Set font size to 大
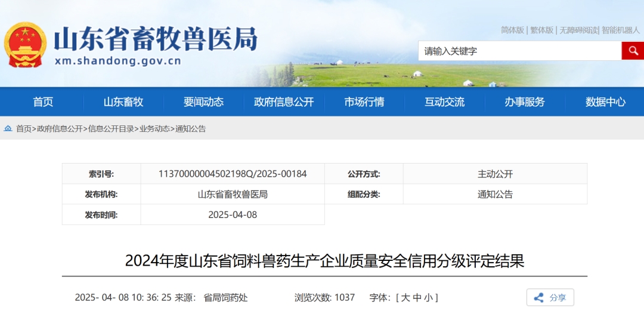644x317 pixels. click(405, 297)
